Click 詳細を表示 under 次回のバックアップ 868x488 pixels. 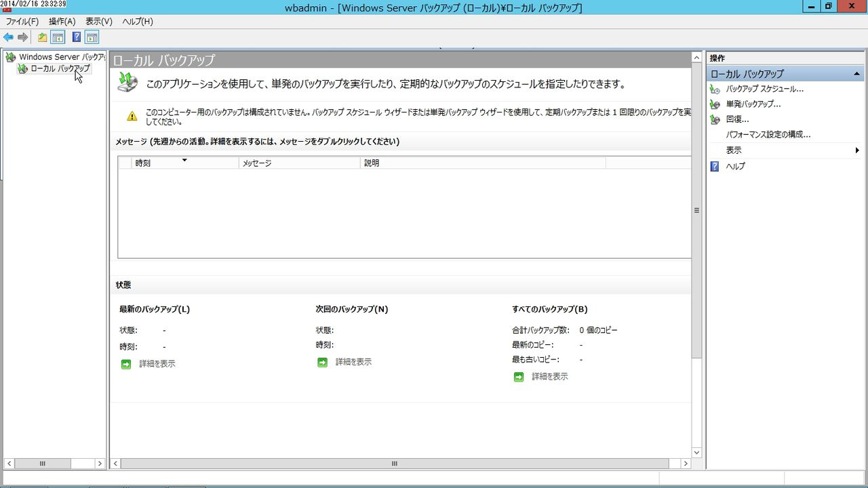[353, 363]
